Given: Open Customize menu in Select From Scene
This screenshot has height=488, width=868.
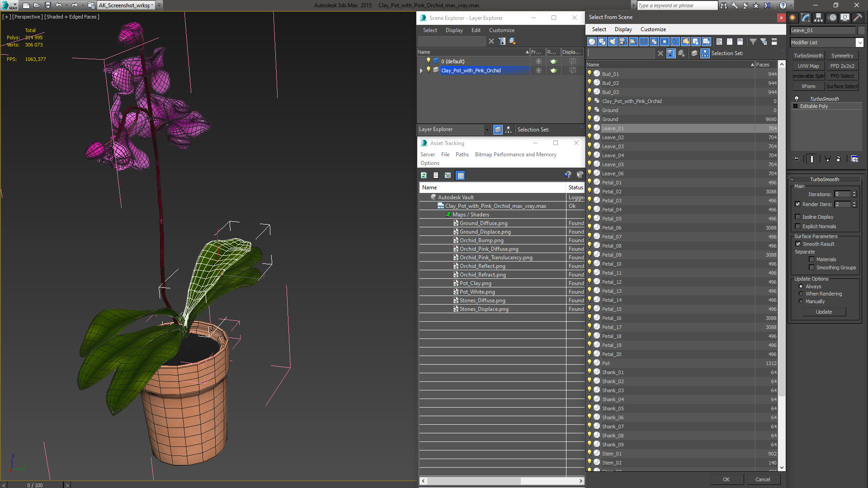Looking at the screenshot, I should pyautogui.click(x=653, y=29).
